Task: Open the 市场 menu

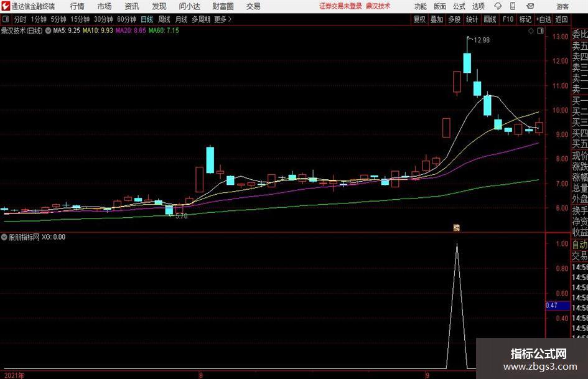Action: tap(105, 6)
